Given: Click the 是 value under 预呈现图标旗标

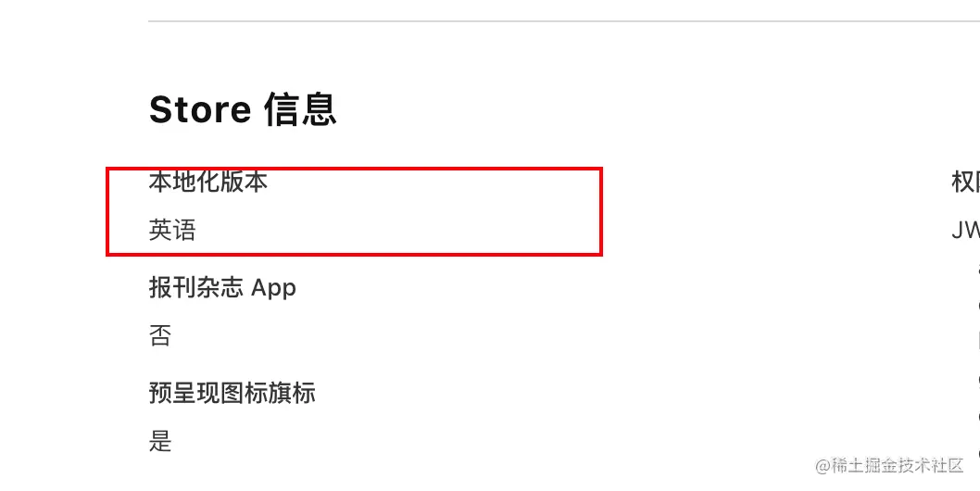Looking at the screenshot, I should [160, 441].
